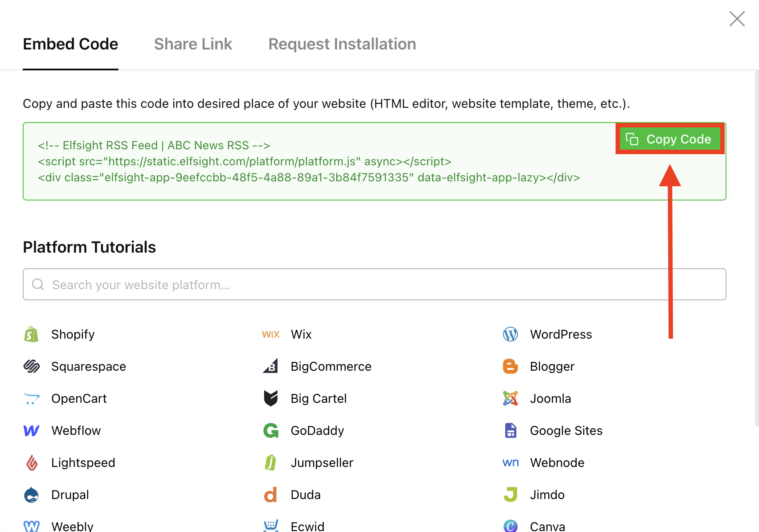Click the WordPress logo icon
Screen dimensions: 759x532
tap(510, 334)
